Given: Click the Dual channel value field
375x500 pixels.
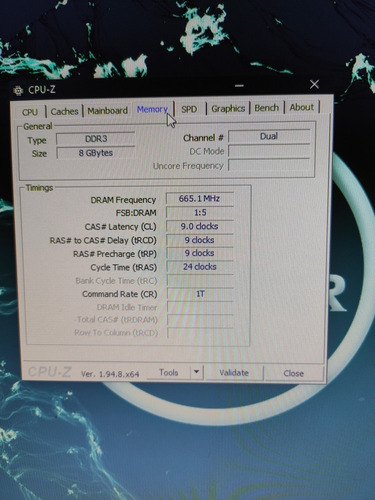Looking at the screenshot, I should click(269, 136).
